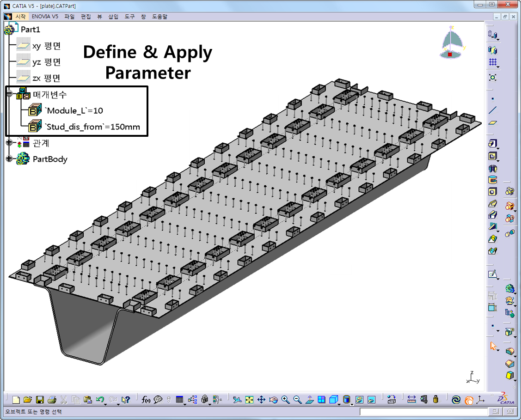Expand the PartBody tree node
This screenshot has width=521, height=420.
click(x=9, y=158)
